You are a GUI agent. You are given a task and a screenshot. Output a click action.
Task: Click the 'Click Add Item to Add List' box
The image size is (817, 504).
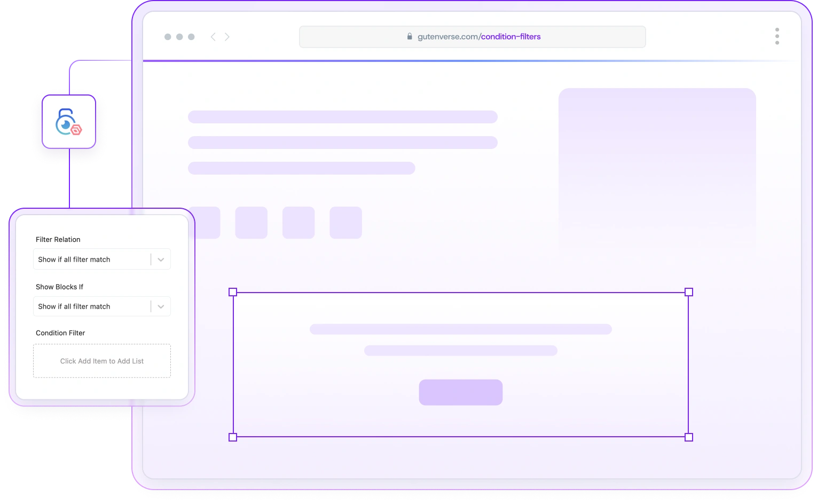coord(102,361)
